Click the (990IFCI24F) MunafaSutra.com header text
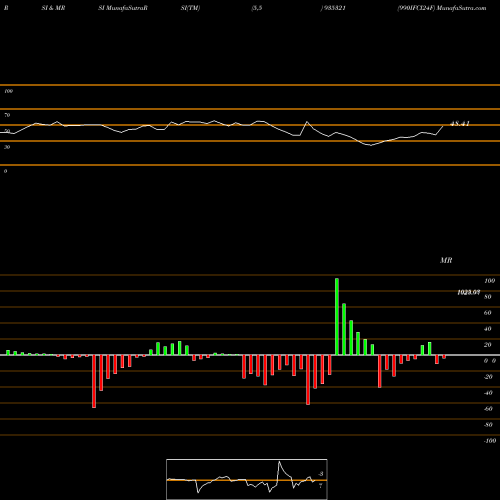Viewport: 500px width, 500px height. click(x=442, y=8)
